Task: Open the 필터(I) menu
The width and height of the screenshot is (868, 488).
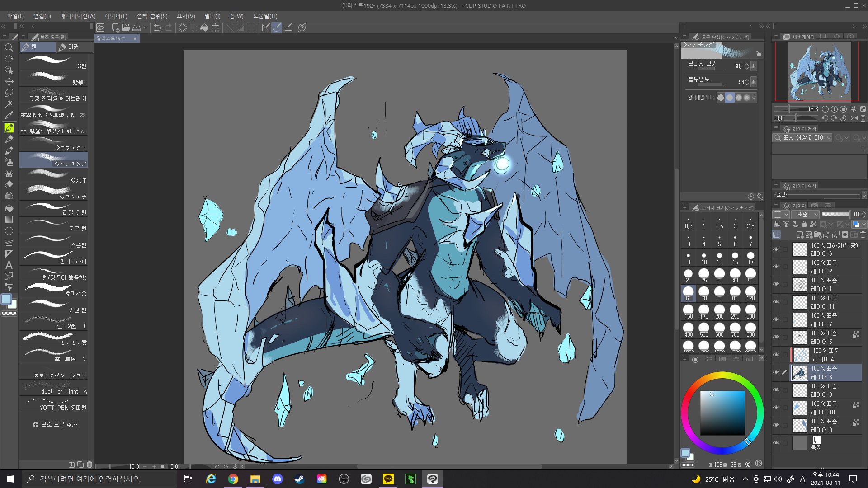Action: [x=212, y=16]
